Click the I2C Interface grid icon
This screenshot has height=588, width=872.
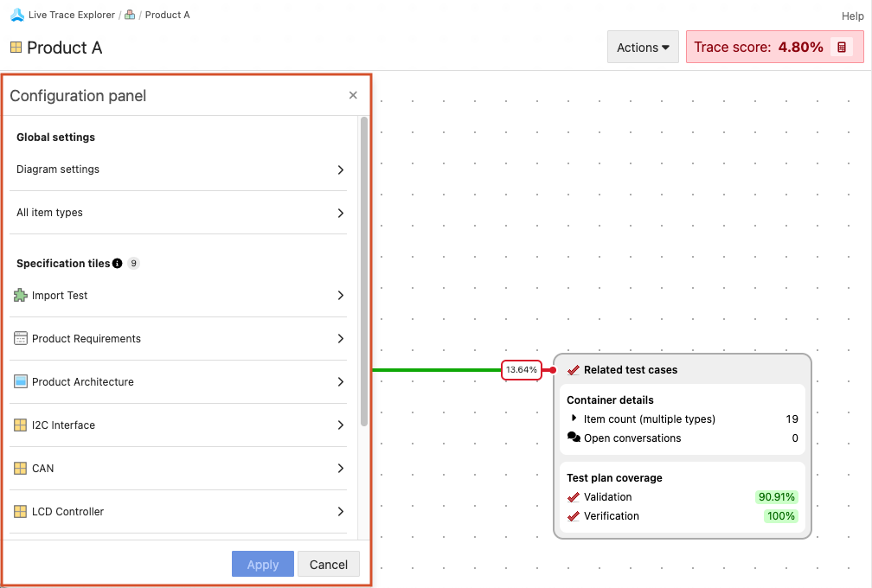tap(21, 425)
